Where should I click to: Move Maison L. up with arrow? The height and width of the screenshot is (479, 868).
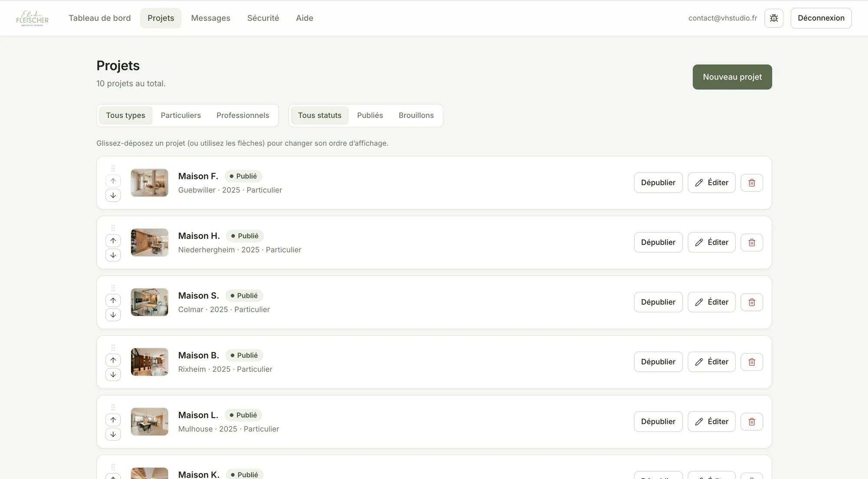tap(113, 420)
